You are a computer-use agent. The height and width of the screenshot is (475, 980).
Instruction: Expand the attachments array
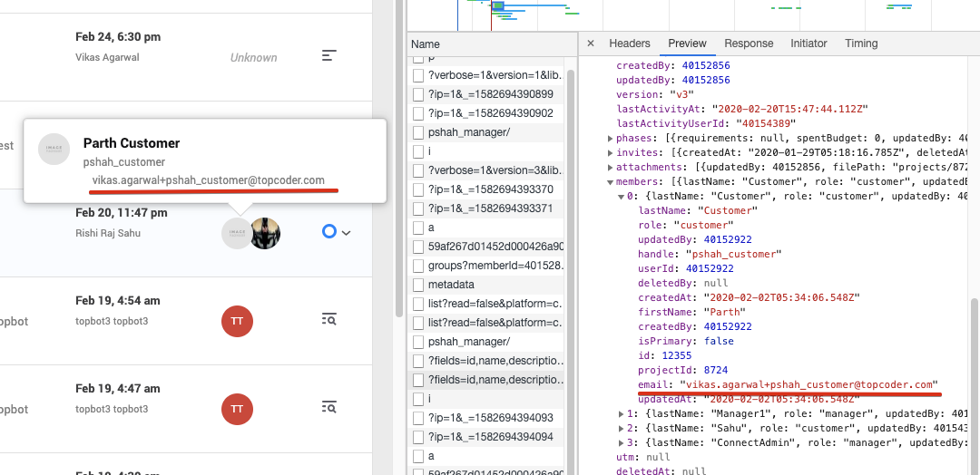(x=611, y=168)
